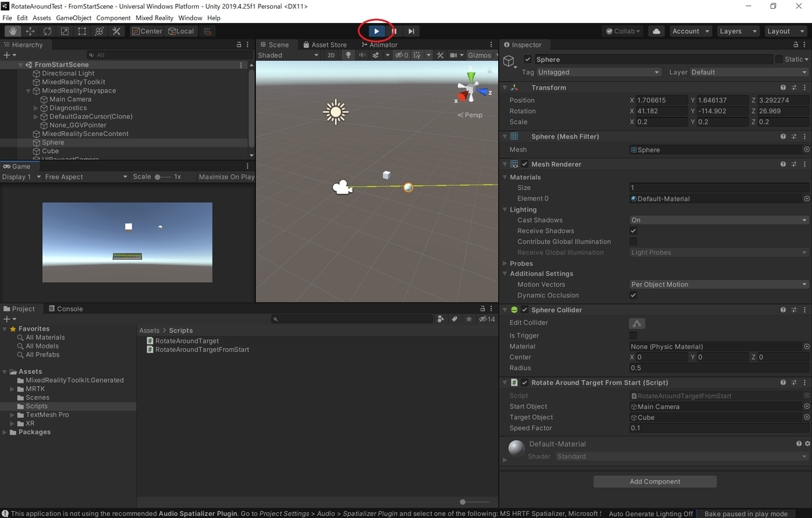The width and height of the screenshot is (812, 518).
Task: Open the Mixed Reality menu
Action: point(154,18)
